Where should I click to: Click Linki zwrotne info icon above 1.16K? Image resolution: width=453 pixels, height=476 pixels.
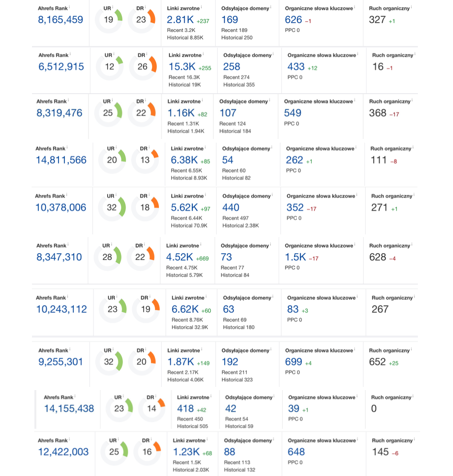coord(203,100)
